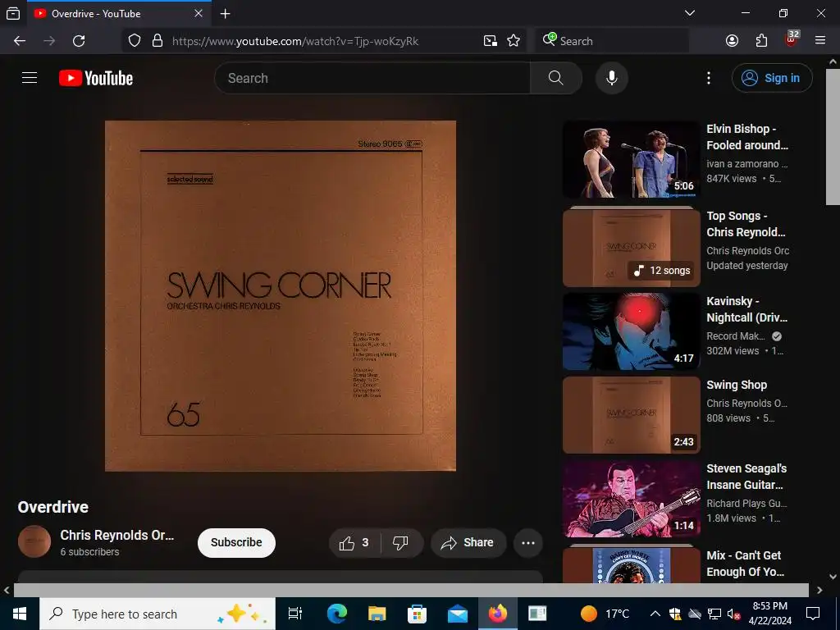Open the Chris Reynolds channel avatar
Viewport: 840px width, 630px height.
click(x=34, y=541)
